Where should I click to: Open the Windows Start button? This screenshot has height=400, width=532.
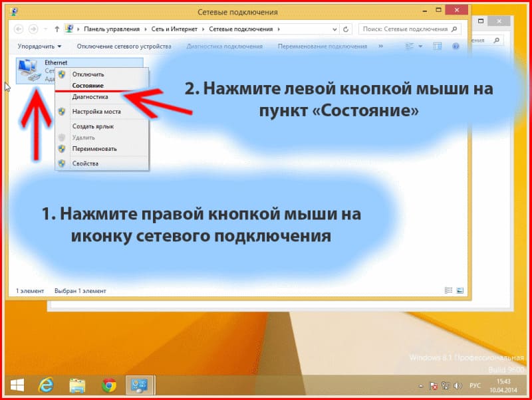pos(17,385)
